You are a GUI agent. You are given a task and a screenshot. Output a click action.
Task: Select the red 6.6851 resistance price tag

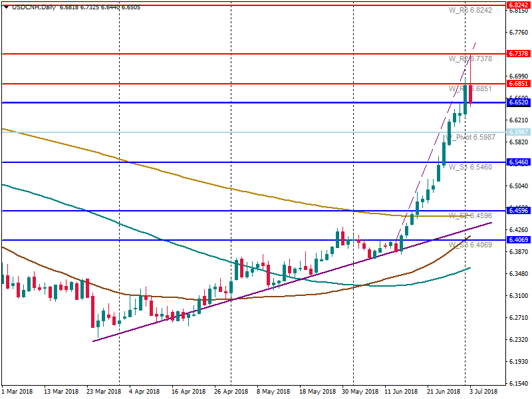coord(517,84)
